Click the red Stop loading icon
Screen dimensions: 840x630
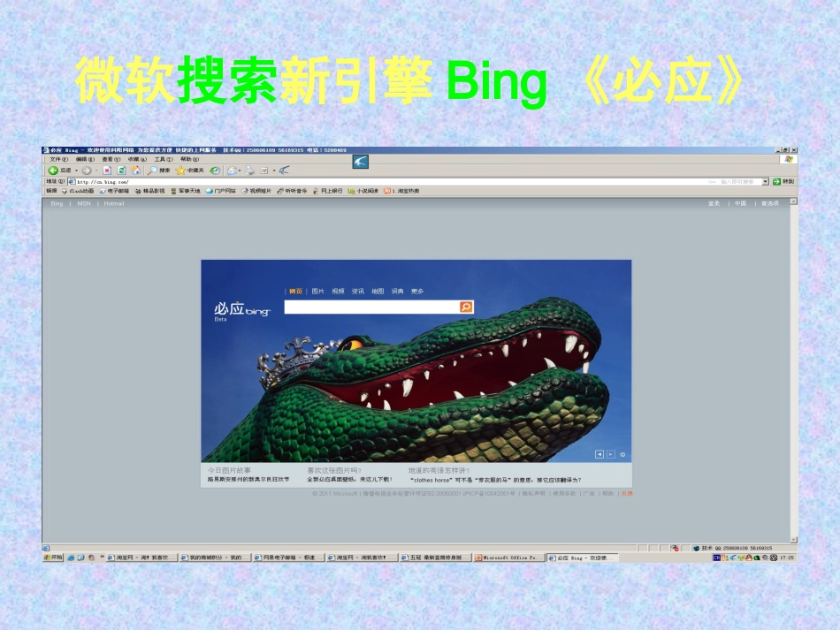(107, 171)
